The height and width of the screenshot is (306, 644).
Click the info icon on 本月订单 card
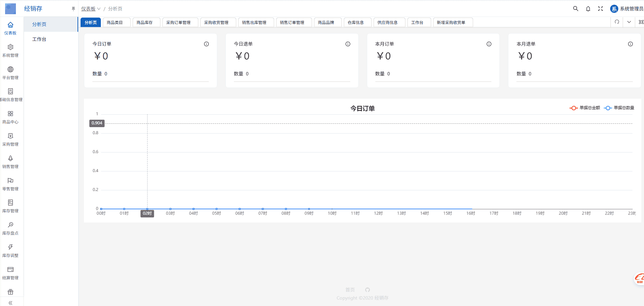click(489, 44)
